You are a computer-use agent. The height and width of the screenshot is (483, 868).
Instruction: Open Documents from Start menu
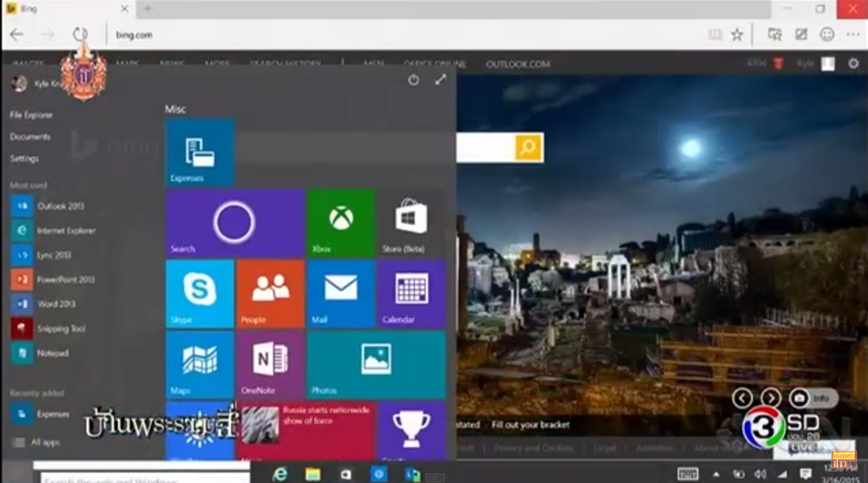30,137
